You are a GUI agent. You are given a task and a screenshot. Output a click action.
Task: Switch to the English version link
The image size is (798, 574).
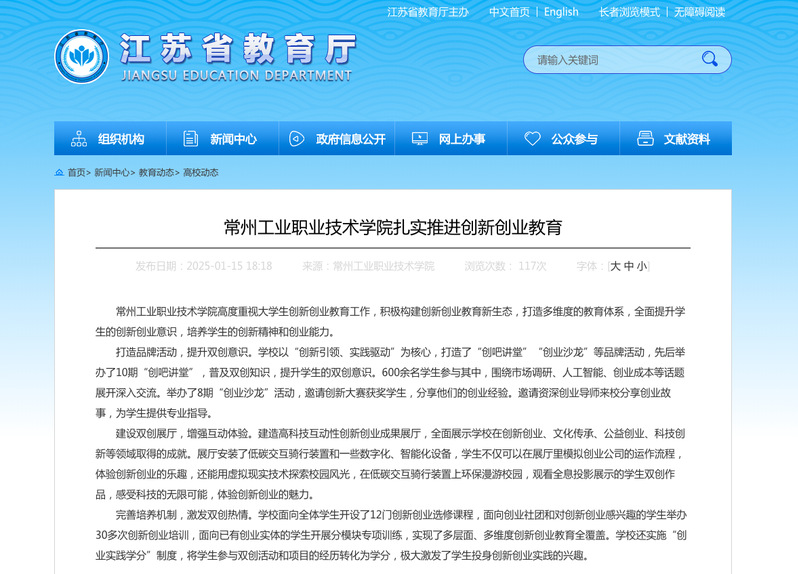pyautogui.click(x=561, y=12)
